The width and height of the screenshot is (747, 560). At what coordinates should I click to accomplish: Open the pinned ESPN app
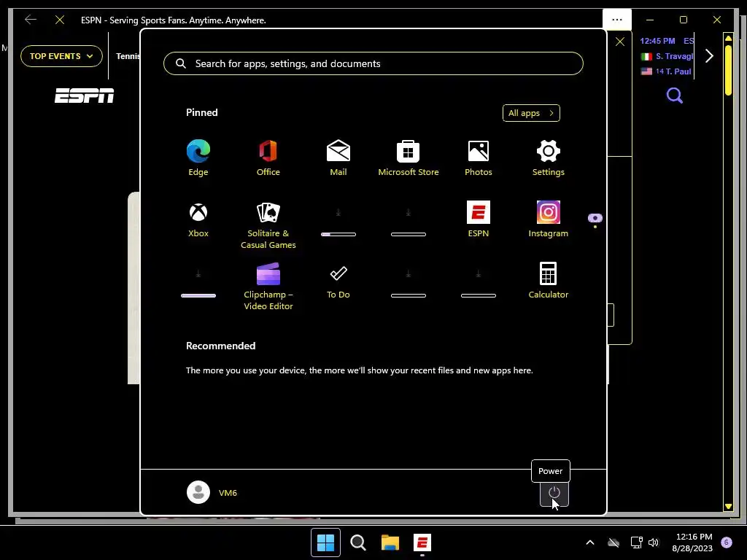[479, 219]
